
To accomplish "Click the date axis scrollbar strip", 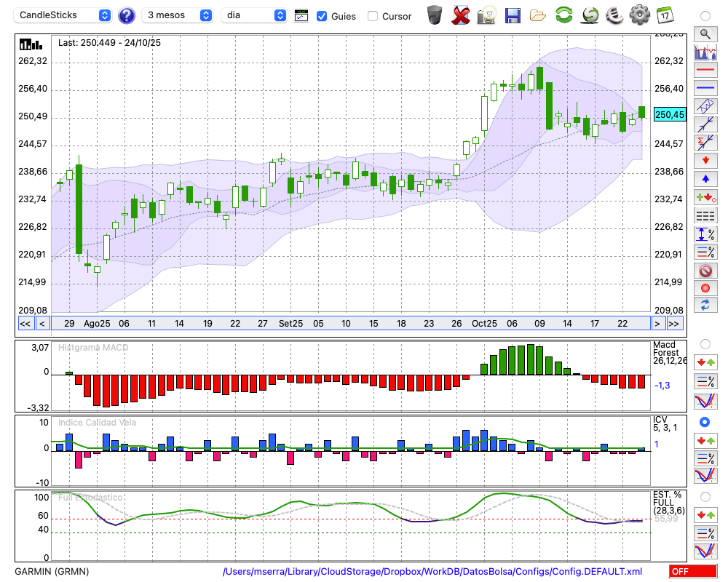I will pos(351,324).
